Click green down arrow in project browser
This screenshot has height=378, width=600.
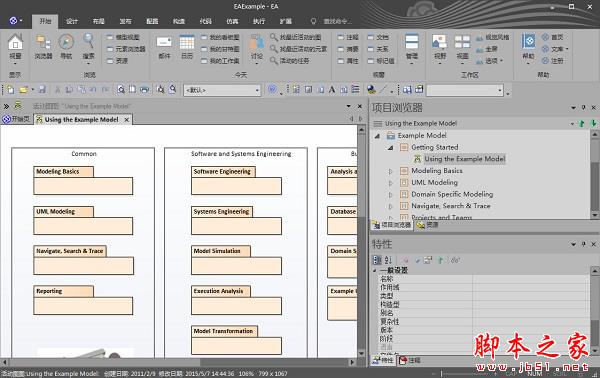[593, 123]
